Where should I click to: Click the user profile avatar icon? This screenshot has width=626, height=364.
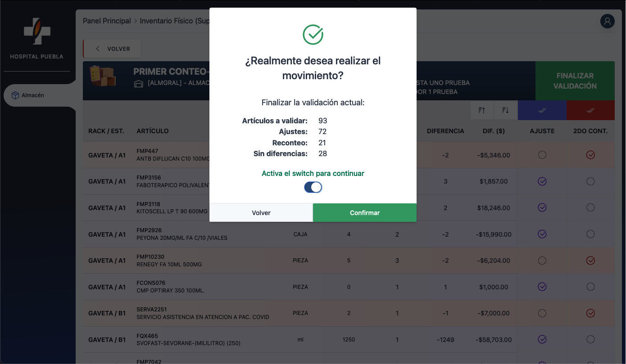[x=607, y=21]
